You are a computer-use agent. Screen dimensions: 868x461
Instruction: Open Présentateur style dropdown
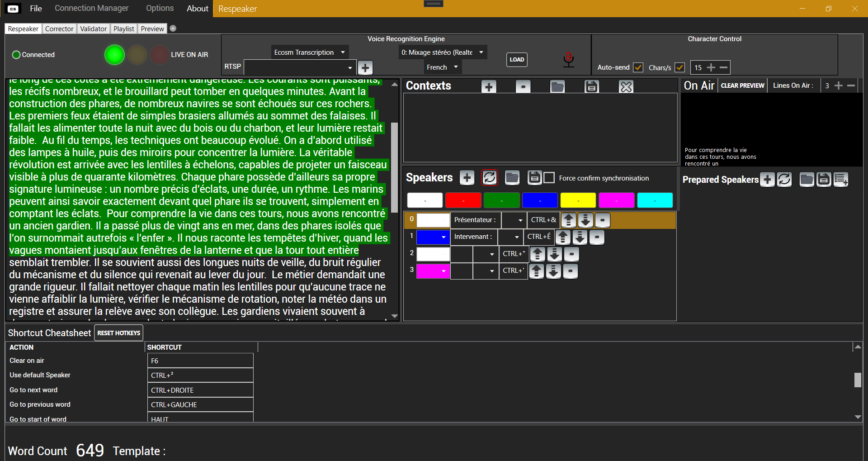514,220
